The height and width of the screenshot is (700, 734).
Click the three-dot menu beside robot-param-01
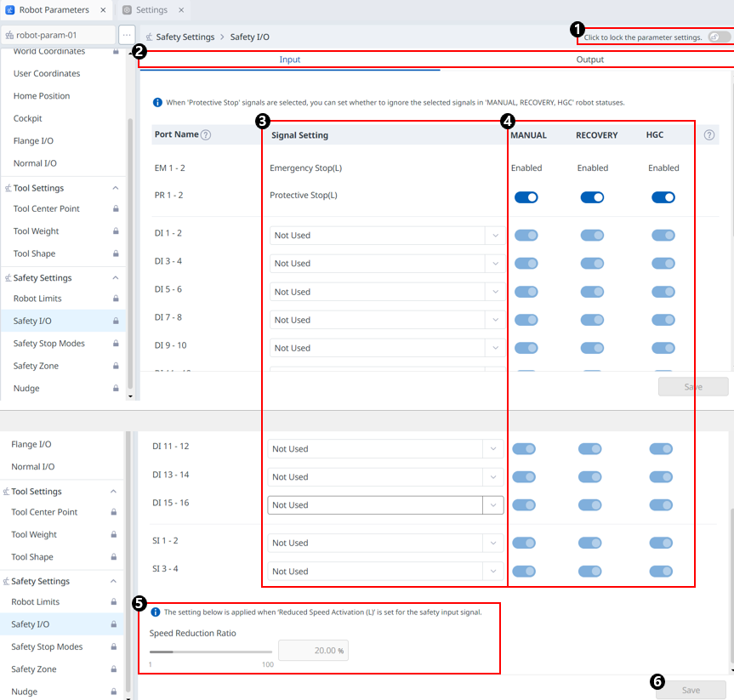tap(127, 35)
